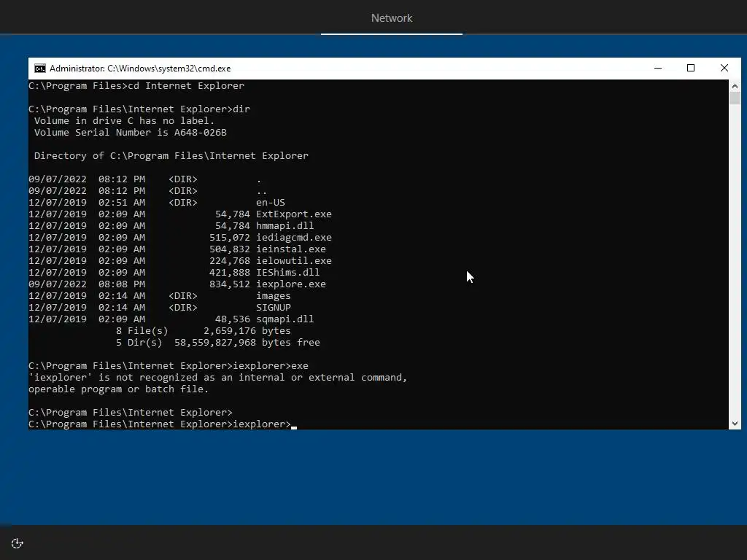Maximize the Administrator cmd.exe window
This screenshot has height=560, width=747.
(x=691, y=69)
